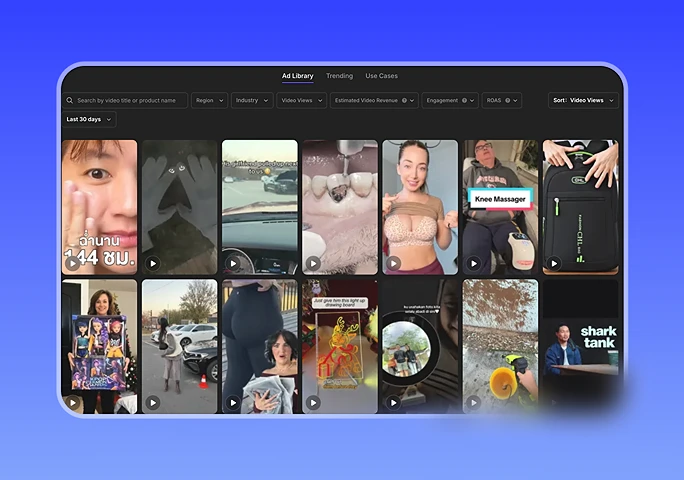Open the Sort: Video Views dropdown
Image resolution: width=684 pixels, height=480 pixels.
(583, 101)
